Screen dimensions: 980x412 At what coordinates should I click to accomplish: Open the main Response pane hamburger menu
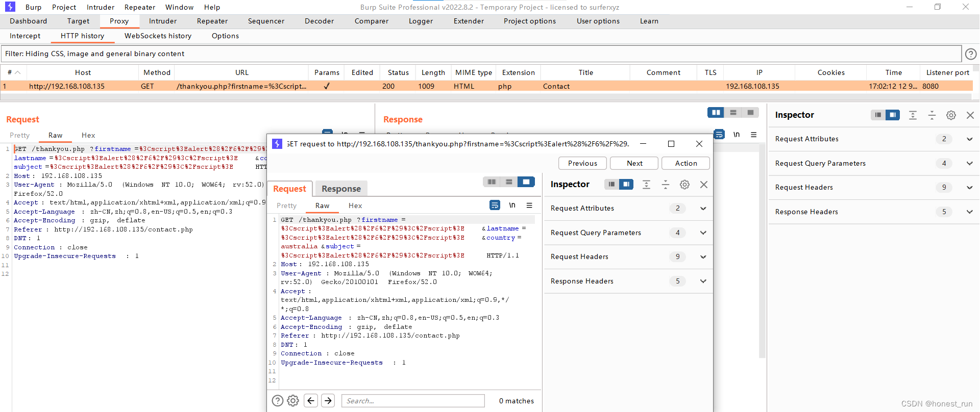[x=753, y=135]
